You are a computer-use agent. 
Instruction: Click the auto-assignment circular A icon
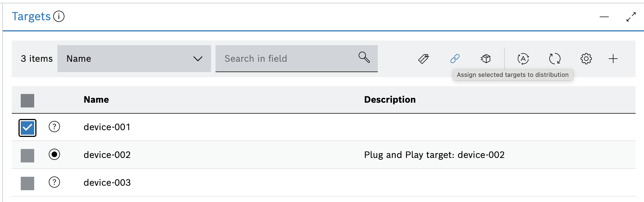coord(523,59)
